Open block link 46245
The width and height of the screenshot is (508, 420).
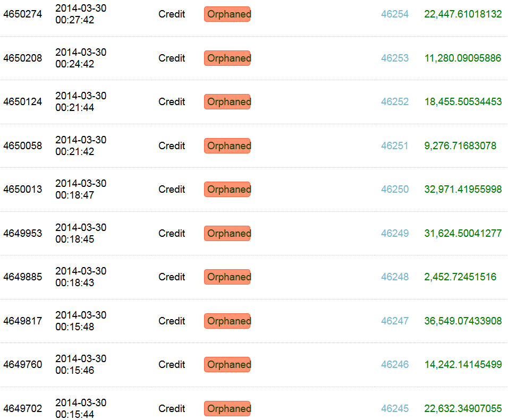point(395,409)
